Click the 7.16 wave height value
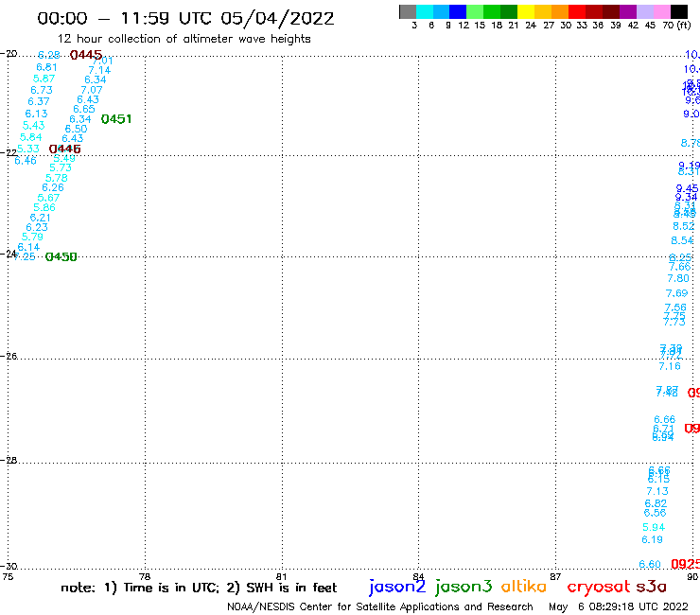 (670, 366)
